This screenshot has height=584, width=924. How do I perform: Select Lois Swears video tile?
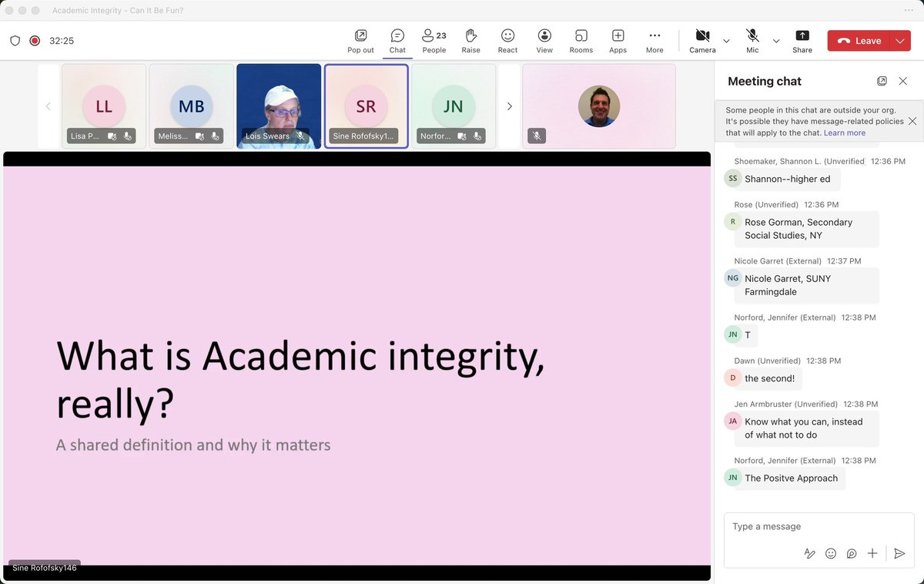click(279, 106)
